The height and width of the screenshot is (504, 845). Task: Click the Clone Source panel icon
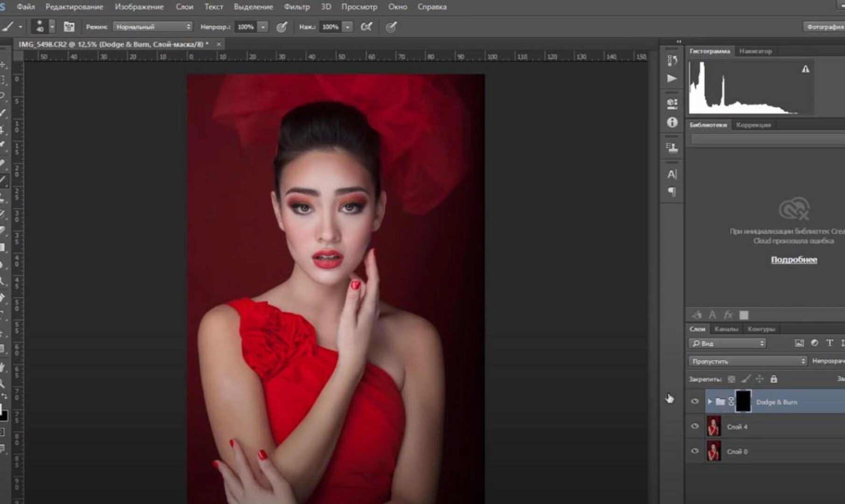[x=672, y=146]
